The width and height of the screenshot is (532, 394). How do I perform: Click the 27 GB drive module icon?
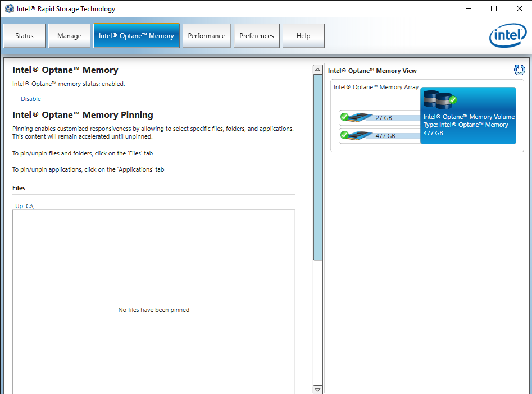point(358,117)
